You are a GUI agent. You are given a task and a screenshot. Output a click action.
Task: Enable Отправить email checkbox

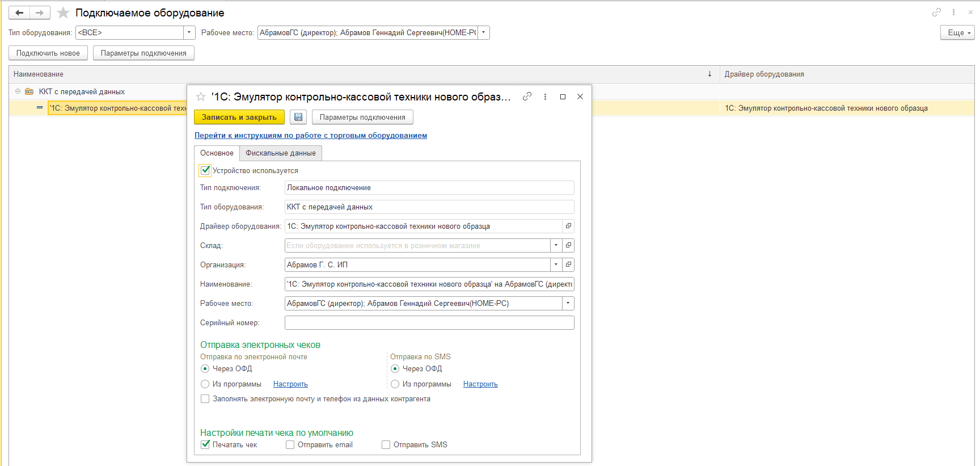point(290,445)
